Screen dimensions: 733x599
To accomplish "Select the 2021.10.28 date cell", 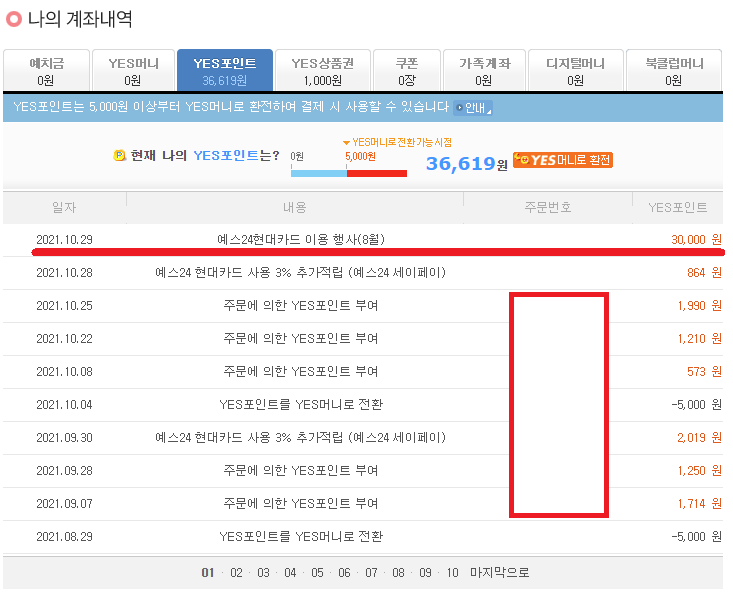I will [65, 273].
